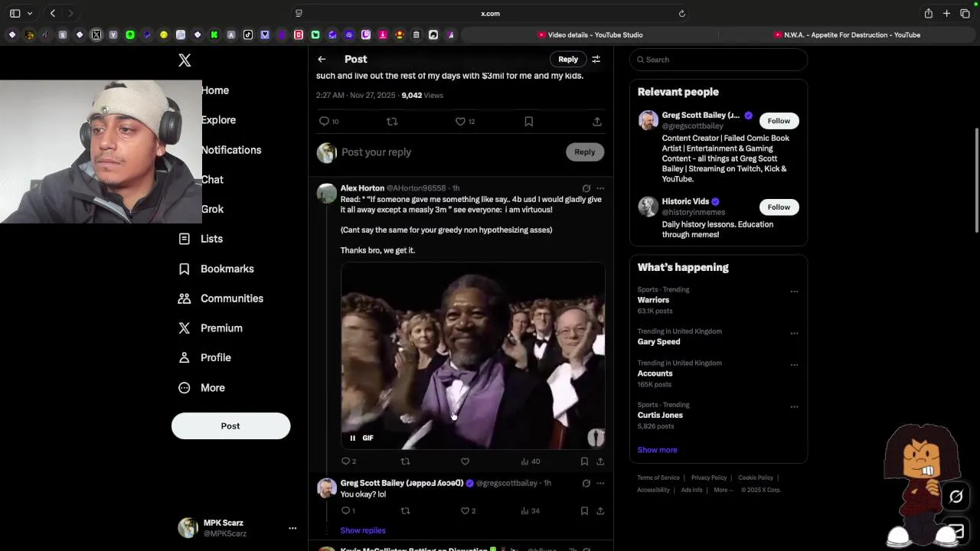Open Profile from sidebar
The height and width of the screenshot is (551, 980).
(x=204, y=357)
